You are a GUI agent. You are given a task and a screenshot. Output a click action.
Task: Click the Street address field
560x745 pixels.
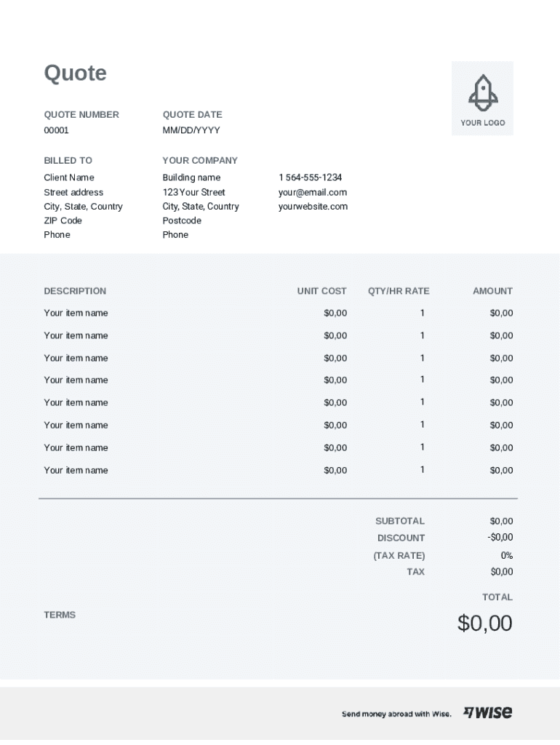tap(73, 192)
